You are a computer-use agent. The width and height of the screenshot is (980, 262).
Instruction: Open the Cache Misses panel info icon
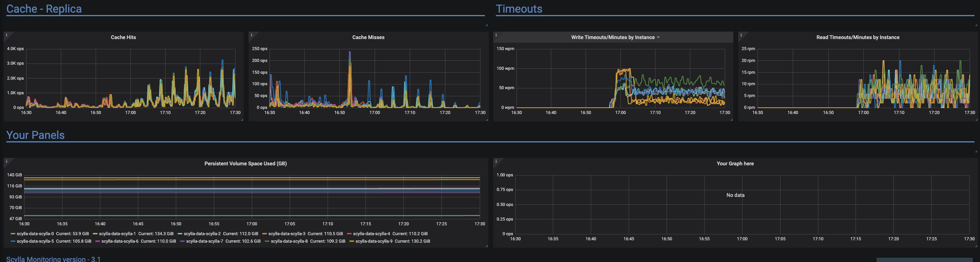click(x=251, y=35)
